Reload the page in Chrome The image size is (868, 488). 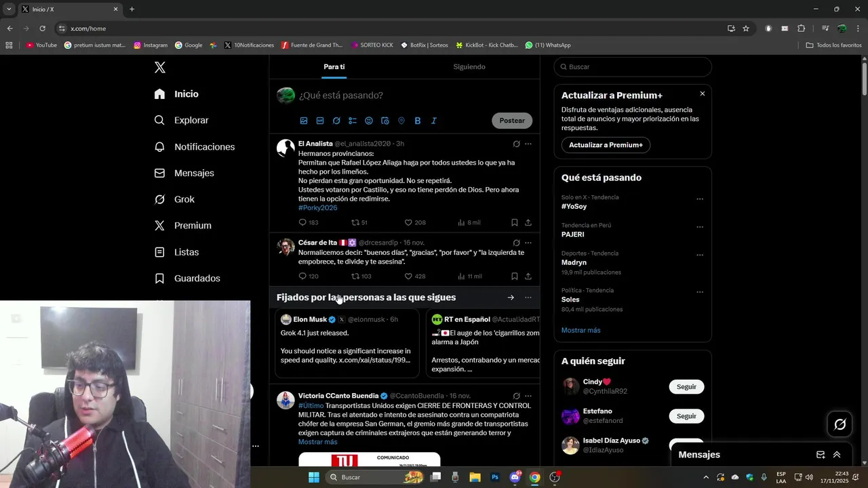[x=42, y=28]
